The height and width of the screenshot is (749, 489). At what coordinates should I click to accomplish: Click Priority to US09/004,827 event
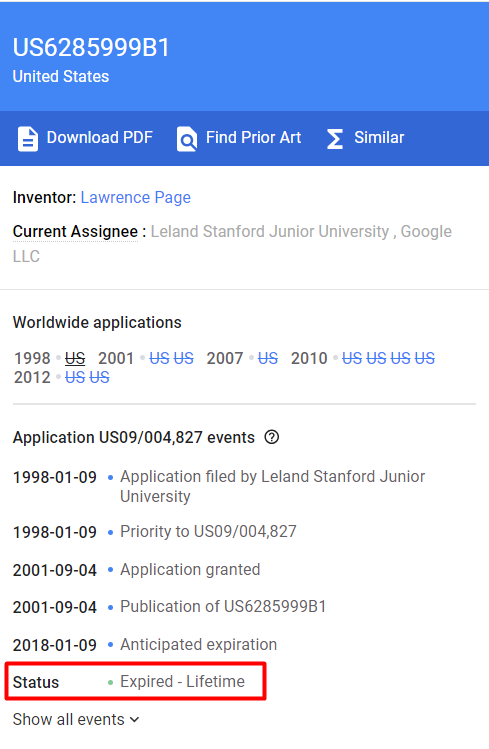[208, 531]
